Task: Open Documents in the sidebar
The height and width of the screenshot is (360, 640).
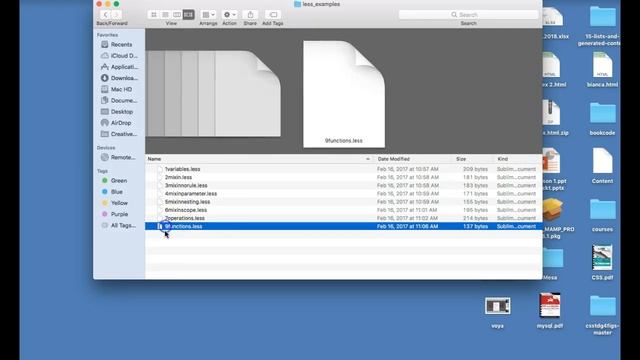Action: pyautogui.click(x=119, y=100)
